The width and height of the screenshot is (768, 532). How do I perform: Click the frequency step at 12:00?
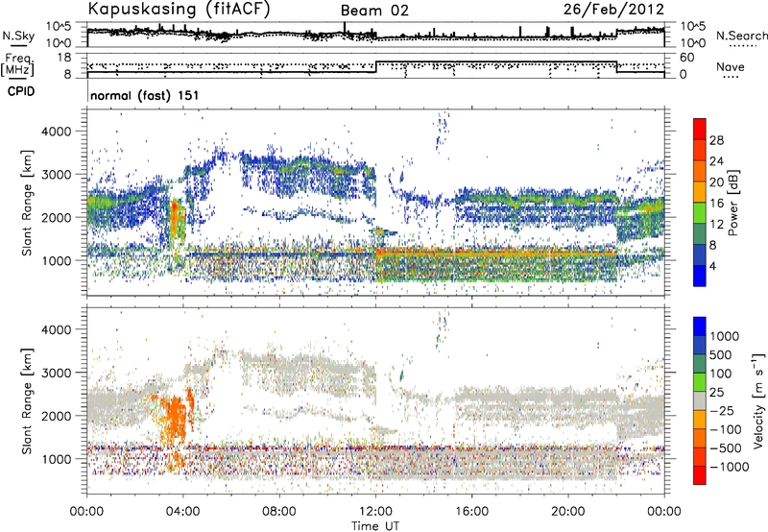[376, 67]
